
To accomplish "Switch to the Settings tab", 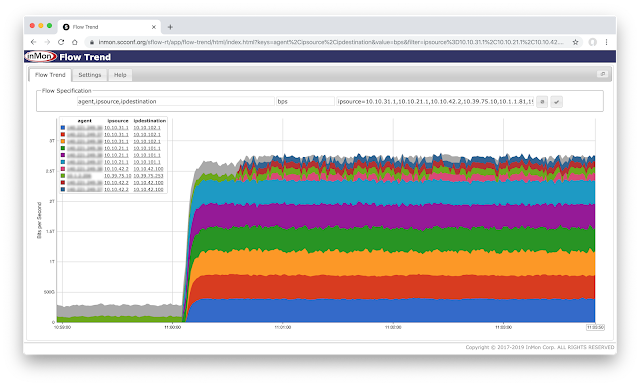I will coord(90,75).
